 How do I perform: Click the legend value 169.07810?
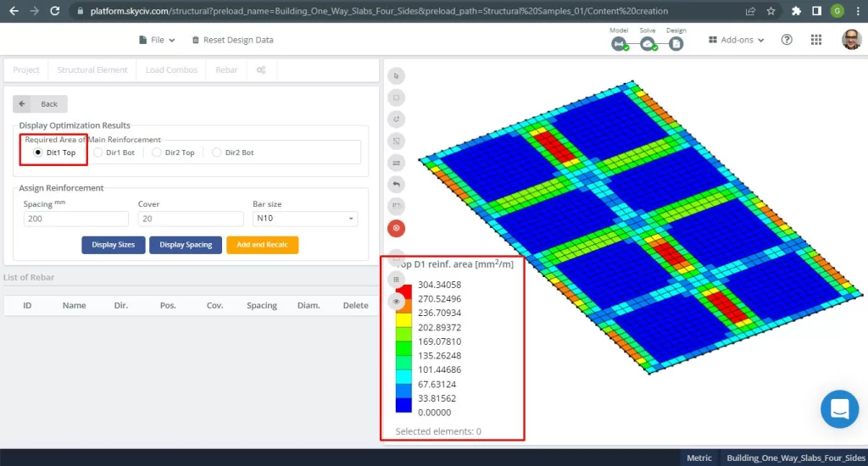(440, 341)
